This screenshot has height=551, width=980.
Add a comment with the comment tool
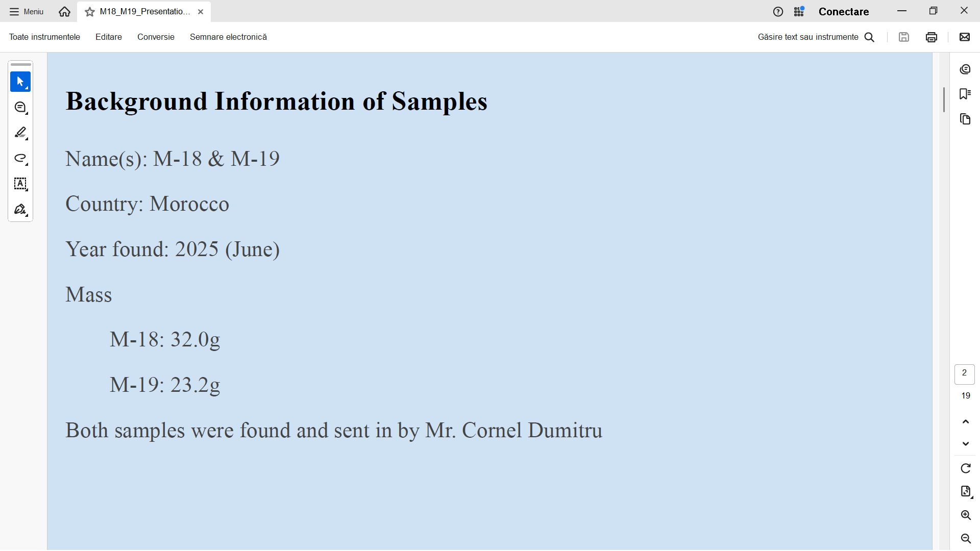click(20, 108)
